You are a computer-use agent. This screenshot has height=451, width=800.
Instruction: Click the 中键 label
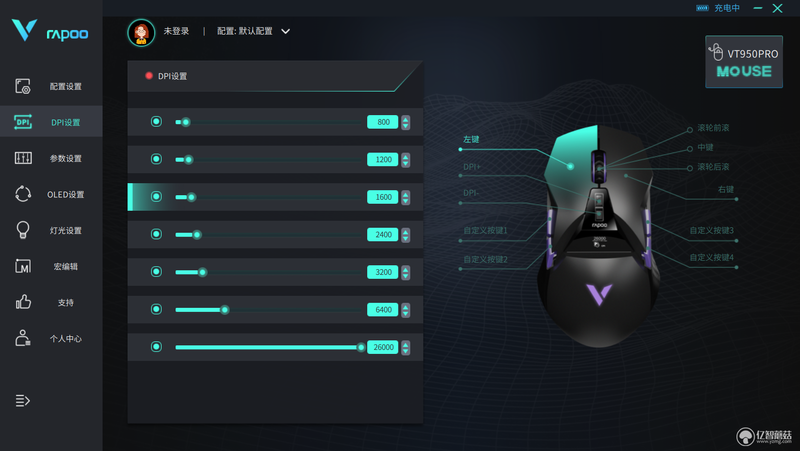705,147
